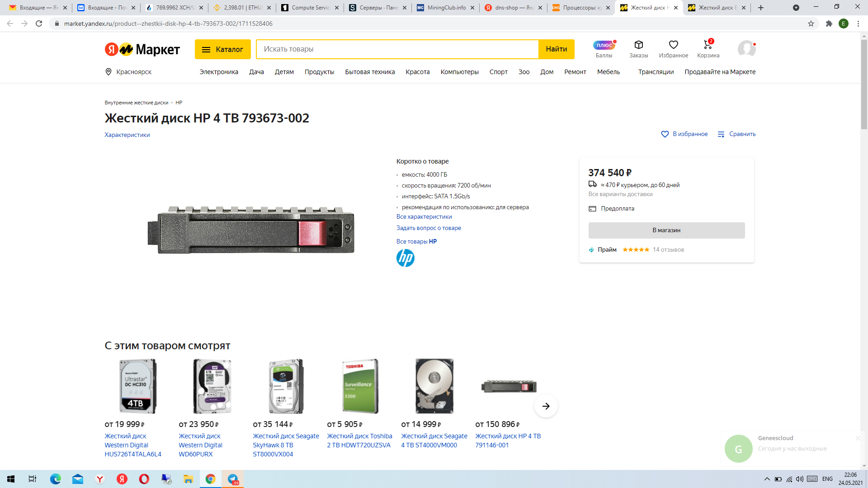Open Seagate SkyHawk 8 TB thumbnail
Viewport: 868px width, 488px height.
pyautogui.click(x=286, y=386)
